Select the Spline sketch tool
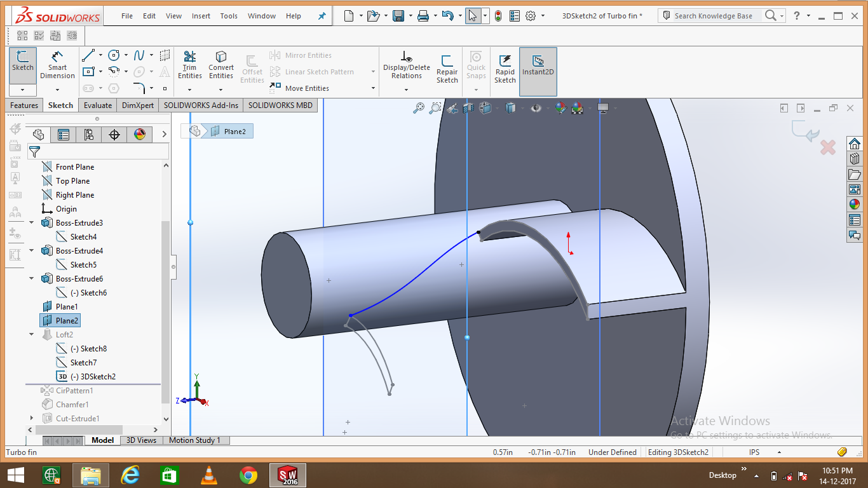 click(x=139, y=55)
